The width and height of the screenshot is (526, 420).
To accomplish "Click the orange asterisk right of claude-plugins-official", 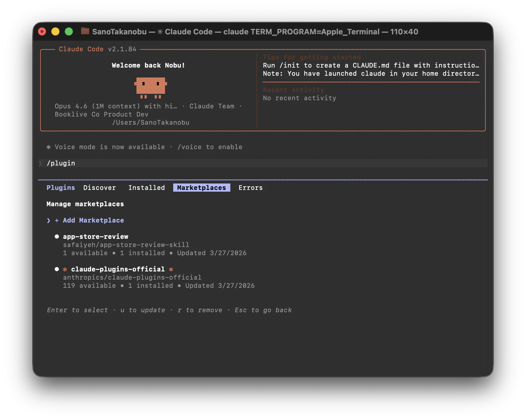I will [171, 269].
